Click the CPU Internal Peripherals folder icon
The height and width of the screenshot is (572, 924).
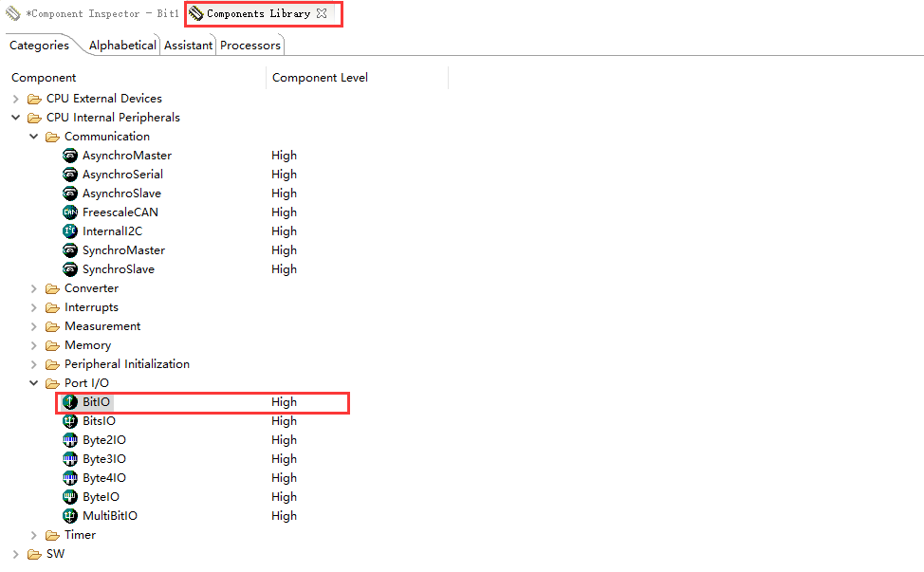(35, 118)
